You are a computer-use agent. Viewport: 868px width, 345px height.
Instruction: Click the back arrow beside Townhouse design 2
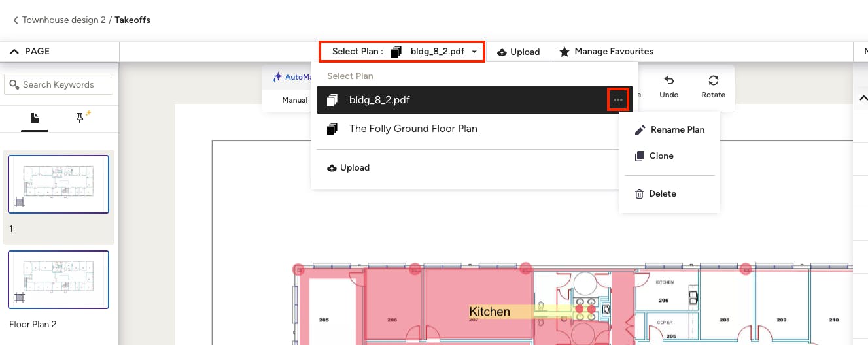pos(15,20)
